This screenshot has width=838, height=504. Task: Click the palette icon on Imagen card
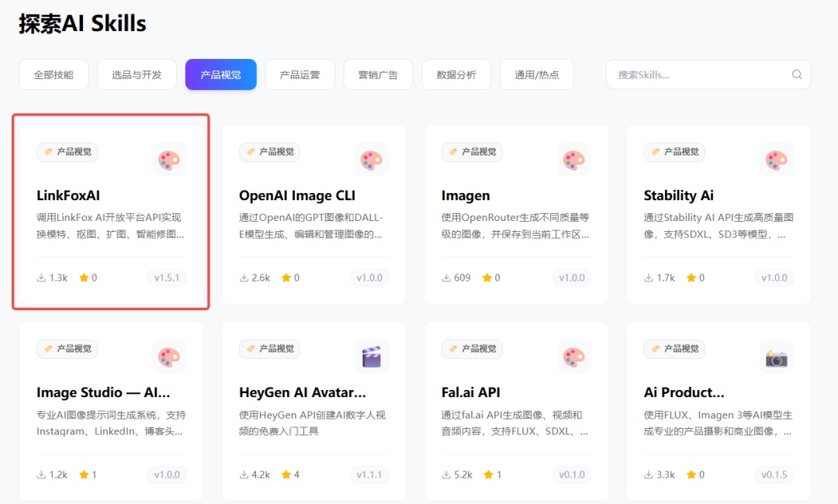point(574,160)
